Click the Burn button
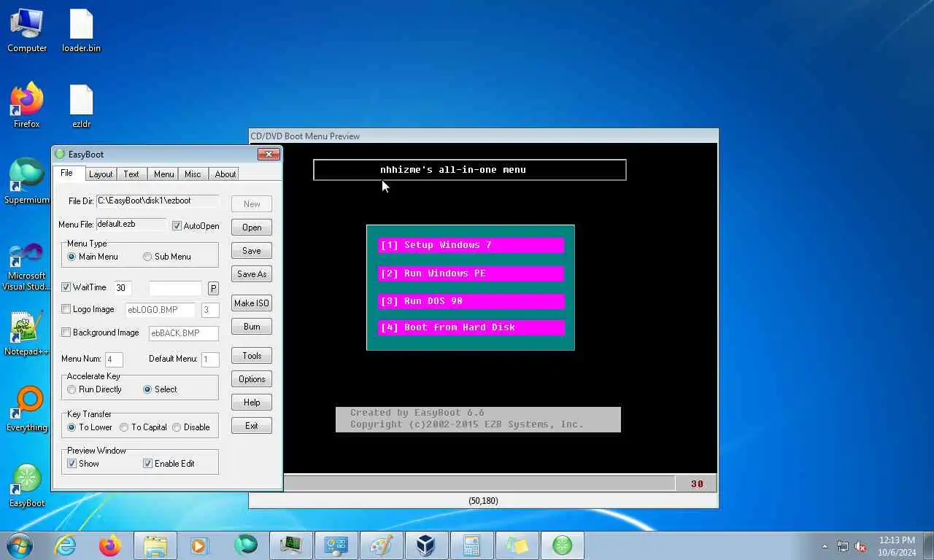 click(252, 327)
